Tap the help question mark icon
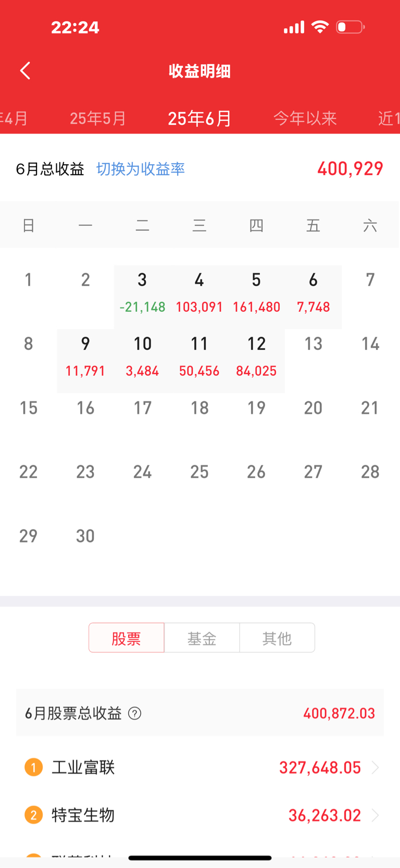 click(x=134, y=713)
